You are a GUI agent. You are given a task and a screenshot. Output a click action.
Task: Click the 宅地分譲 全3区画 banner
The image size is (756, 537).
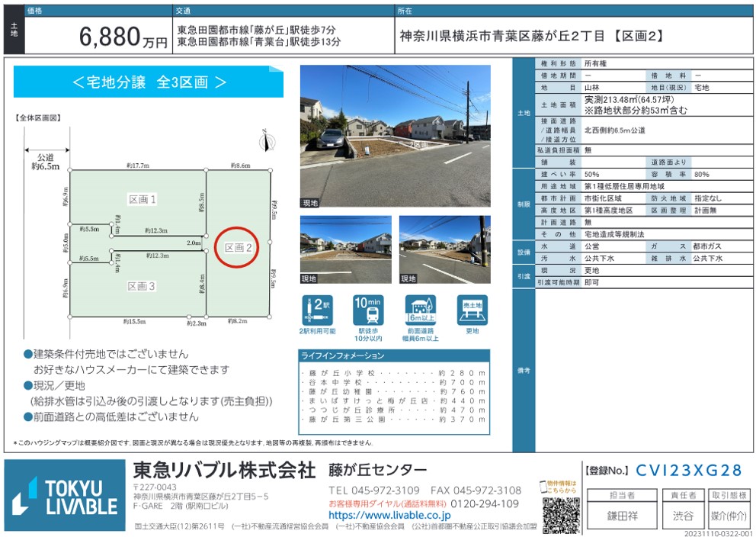(x=149, y=82)
